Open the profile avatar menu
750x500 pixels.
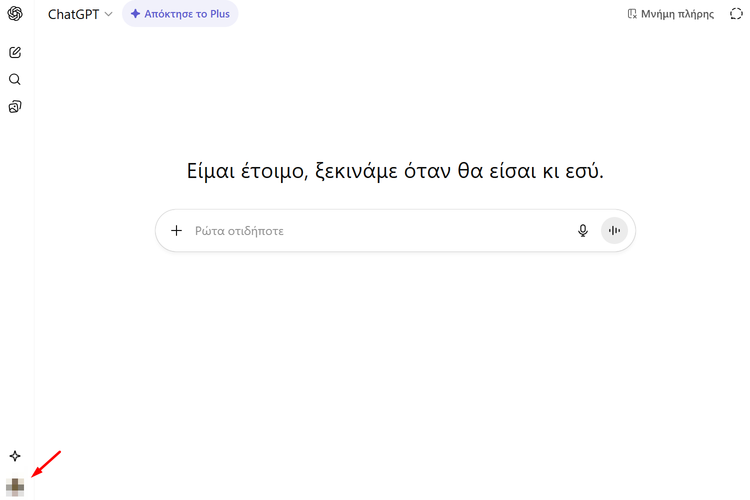[15, 486]
